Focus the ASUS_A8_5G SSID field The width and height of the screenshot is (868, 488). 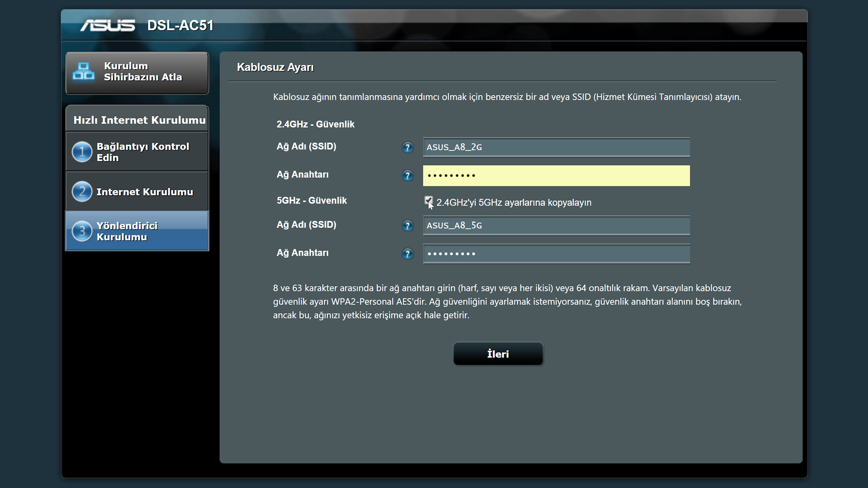(x=556, y=225)
